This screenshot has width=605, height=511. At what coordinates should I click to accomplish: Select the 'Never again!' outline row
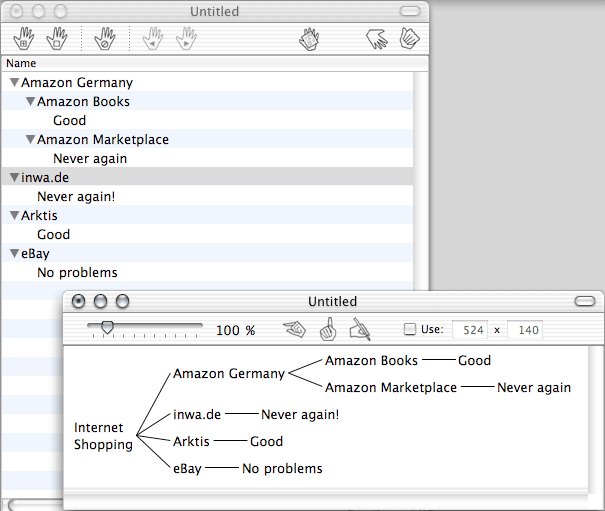pyautogui.click(x=207, y=196)
